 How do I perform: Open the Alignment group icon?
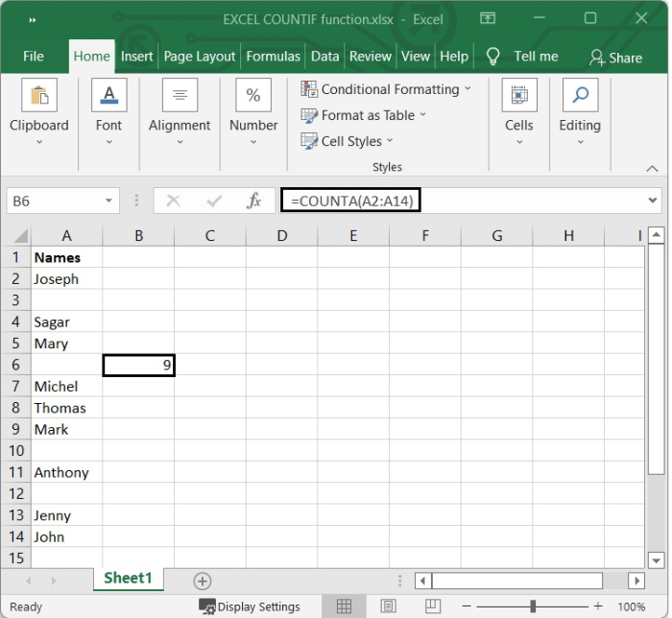coord(180,95)
